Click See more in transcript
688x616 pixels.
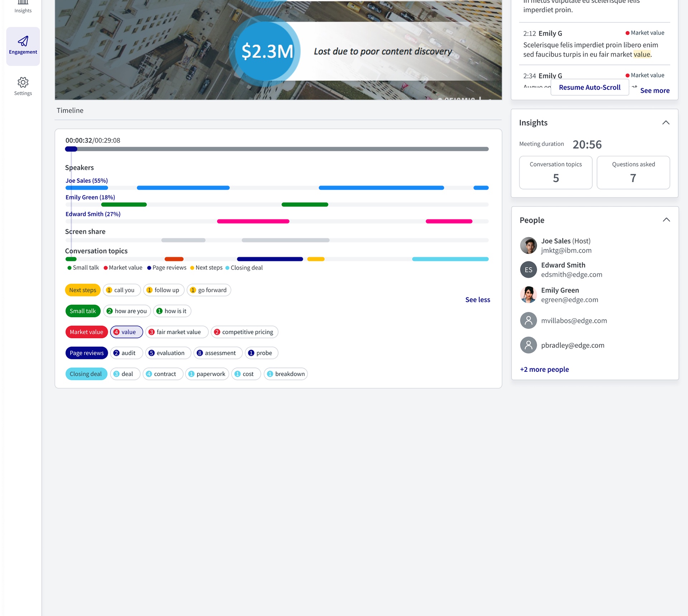pos(655,91)
